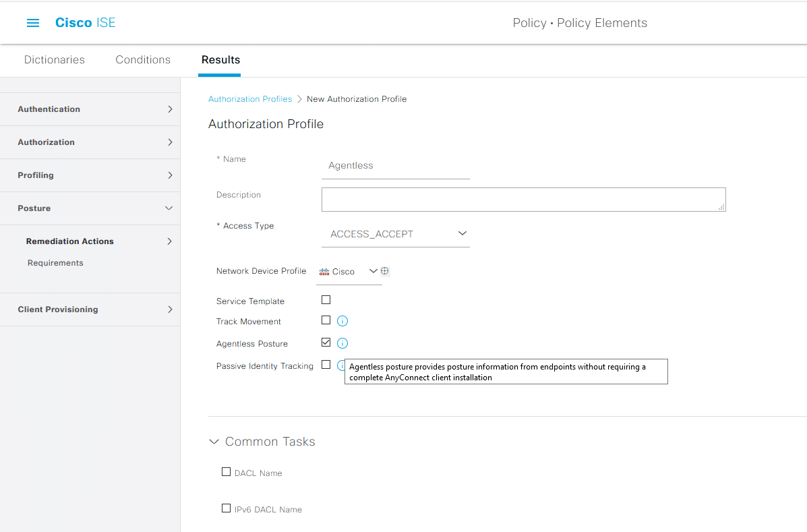Open the Network Device Profile dropdown

click(349, 272)
